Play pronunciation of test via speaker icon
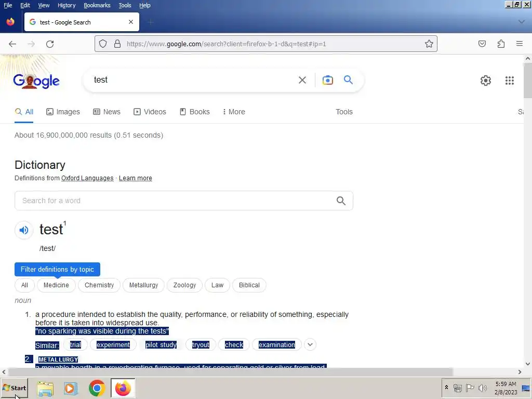The image size is (532, 399). pos(24,230)
